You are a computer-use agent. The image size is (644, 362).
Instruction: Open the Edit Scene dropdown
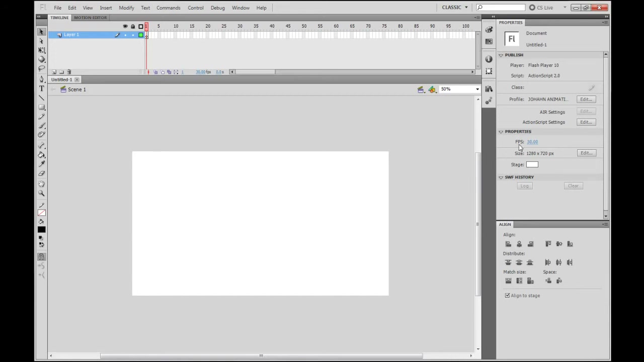(421, 89)
